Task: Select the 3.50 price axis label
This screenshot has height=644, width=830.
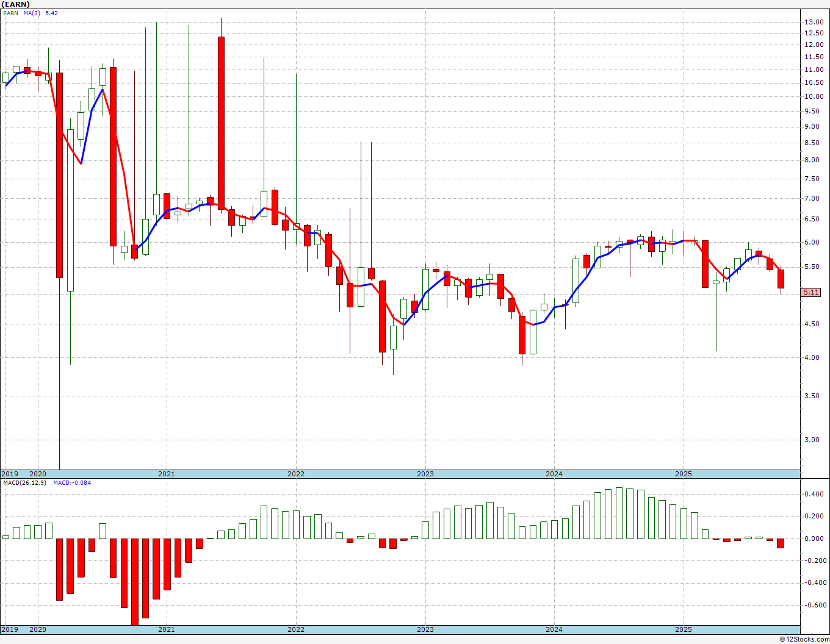Action: pos(813,396)
